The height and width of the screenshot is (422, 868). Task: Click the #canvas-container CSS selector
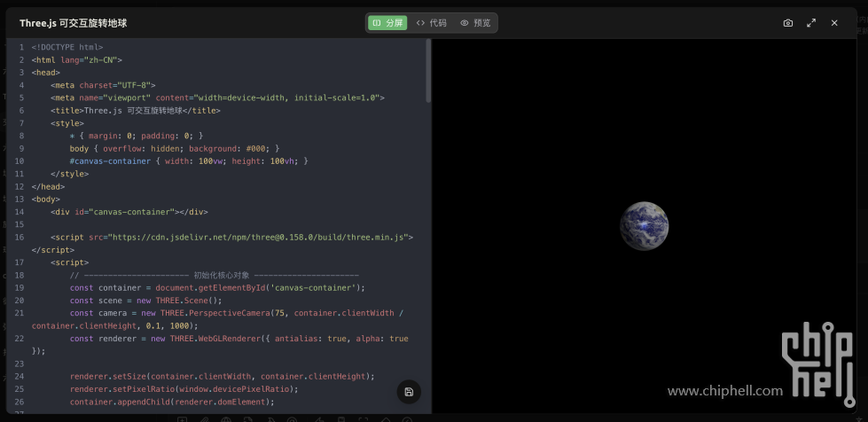115,161
